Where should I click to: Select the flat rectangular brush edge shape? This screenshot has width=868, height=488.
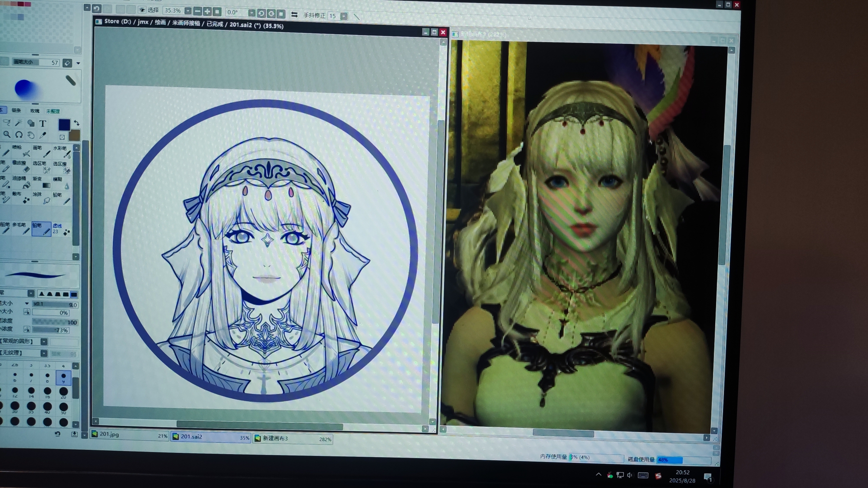(x=74, y=295)
